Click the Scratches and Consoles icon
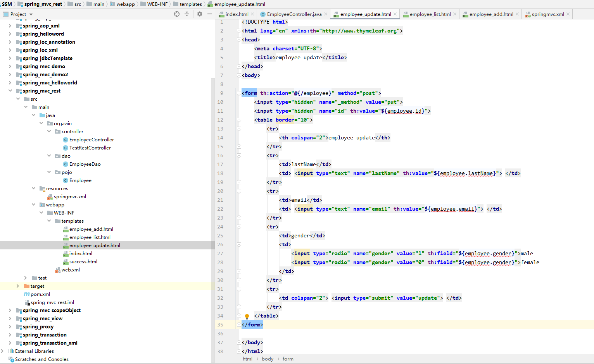This screenshot has height=364, width=594. [11, 359]
